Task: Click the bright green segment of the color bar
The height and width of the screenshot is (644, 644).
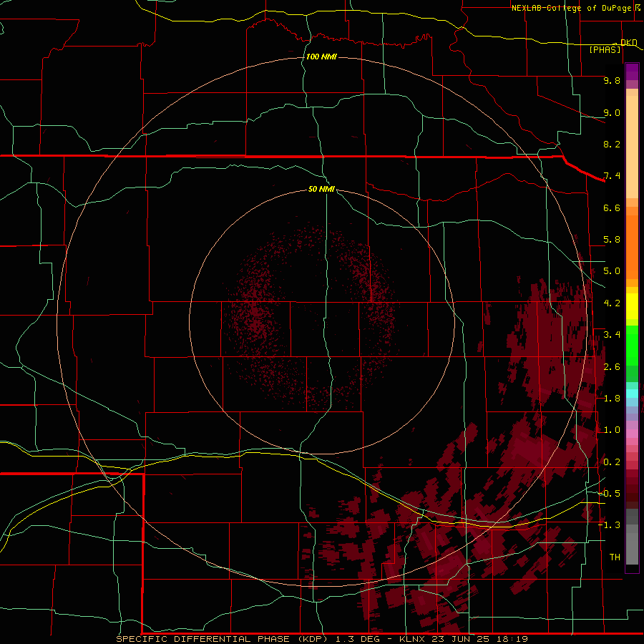Action: [632, 346]
